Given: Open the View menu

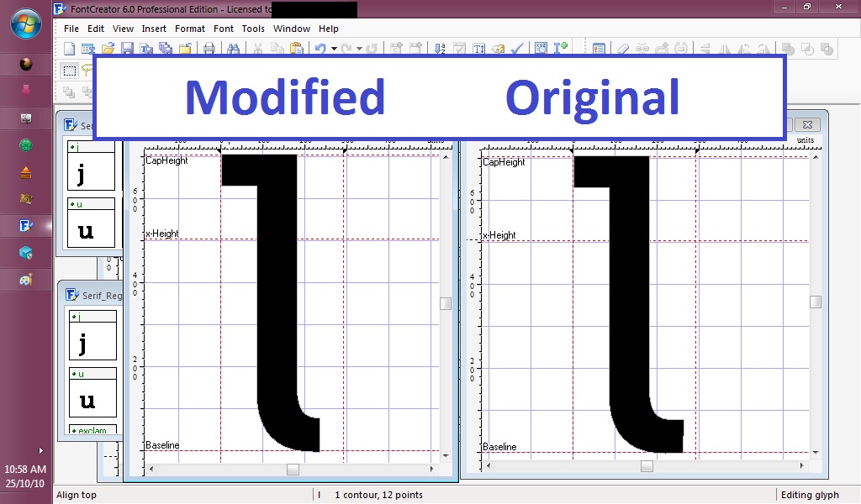Looking at the screenshot, I should click(x=123, y=29).
